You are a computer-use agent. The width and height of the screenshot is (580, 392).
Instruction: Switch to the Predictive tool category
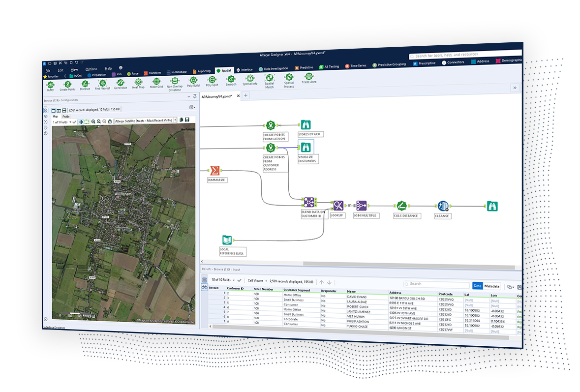(x=304, y=68)
